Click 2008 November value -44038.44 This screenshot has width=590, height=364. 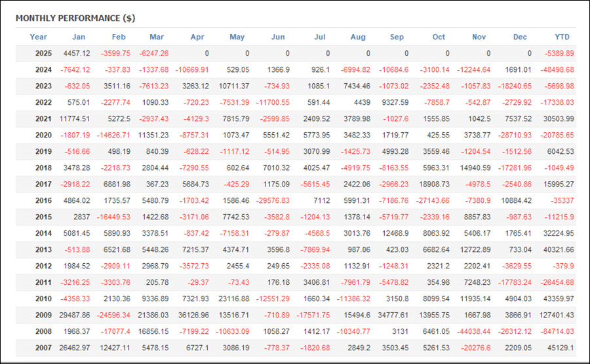click(474, 332)
